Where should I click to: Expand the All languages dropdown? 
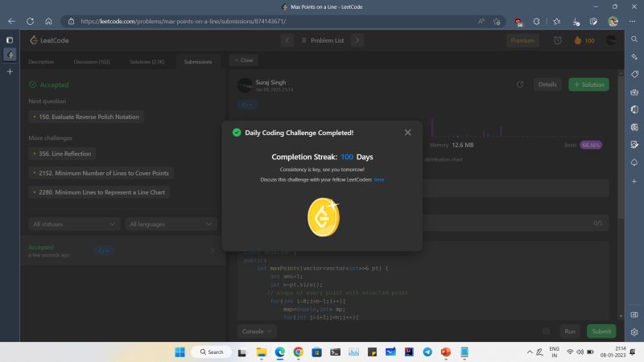coord(171,224)
